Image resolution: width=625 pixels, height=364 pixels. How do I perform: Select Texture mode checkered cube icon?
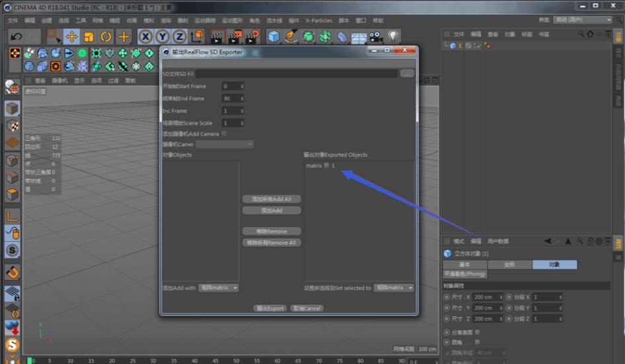pyautogui.click(x=13, y=126)
